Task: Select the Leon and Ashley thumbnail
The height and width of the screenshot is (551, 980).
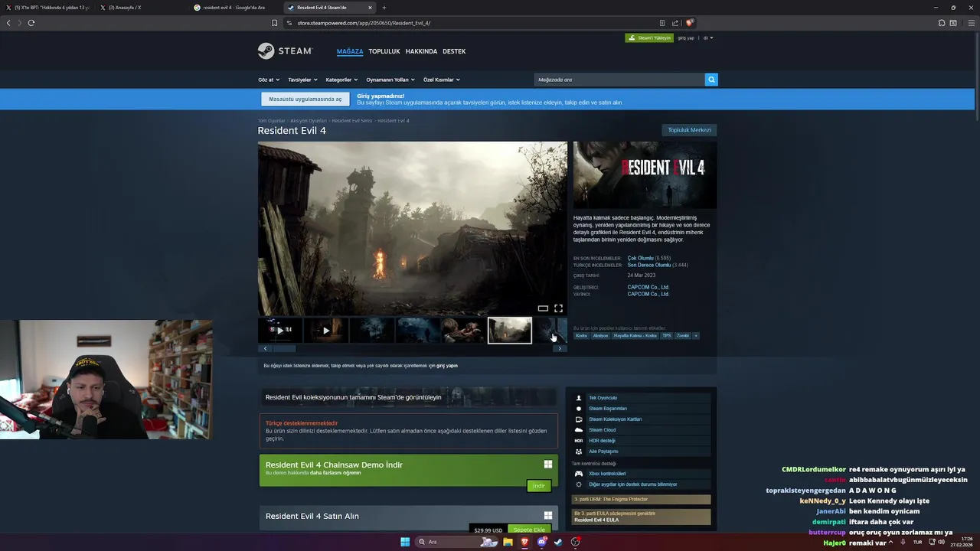Action: coord(464,331)
